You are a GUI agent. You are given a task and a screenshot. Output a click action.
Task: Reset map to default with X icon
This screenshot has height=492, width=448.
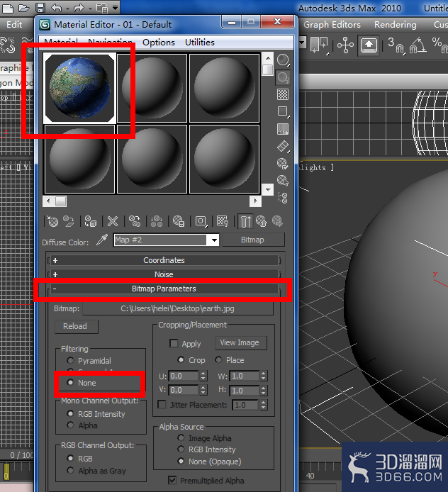coord(113,221)
